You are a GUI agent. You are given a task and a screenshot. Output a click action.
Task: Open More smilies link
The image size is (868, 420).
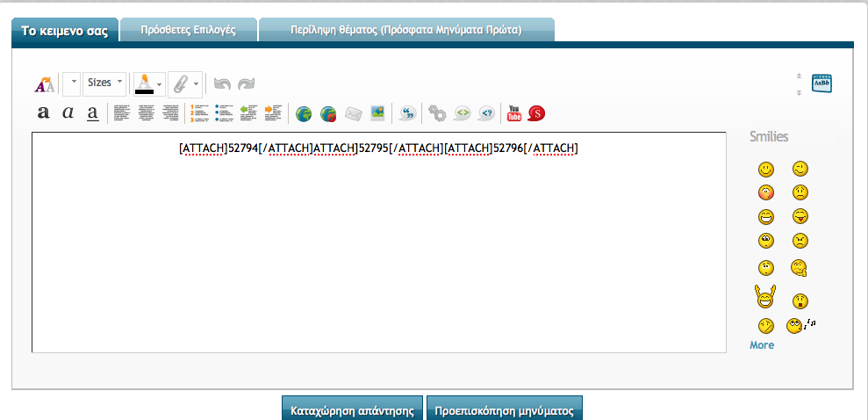coord(762,345)
